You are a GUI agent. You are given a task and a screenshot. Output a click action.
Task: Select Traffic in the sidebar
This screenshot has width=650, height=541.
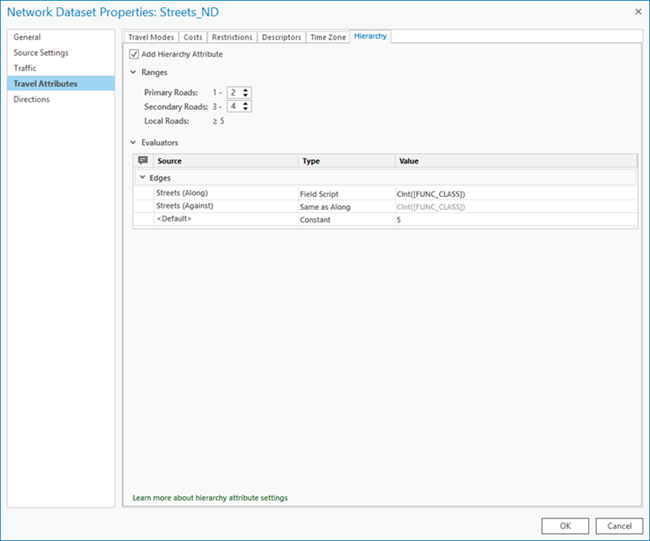(x=25, y=68)
